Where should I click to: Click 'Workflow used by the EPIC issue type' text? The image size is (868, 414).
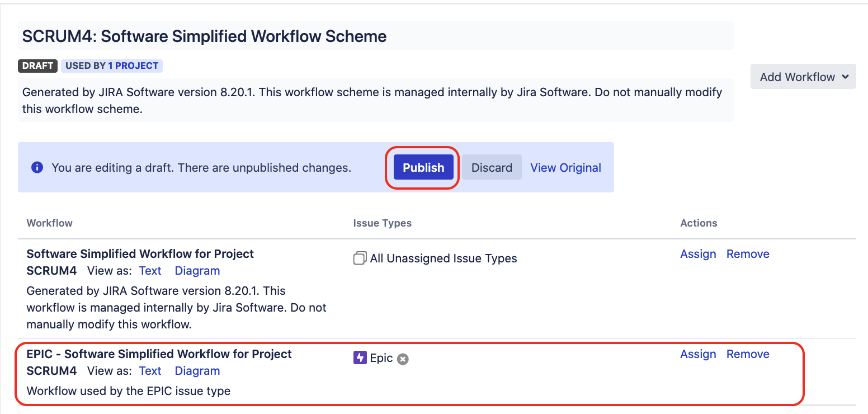pos(129,391)
